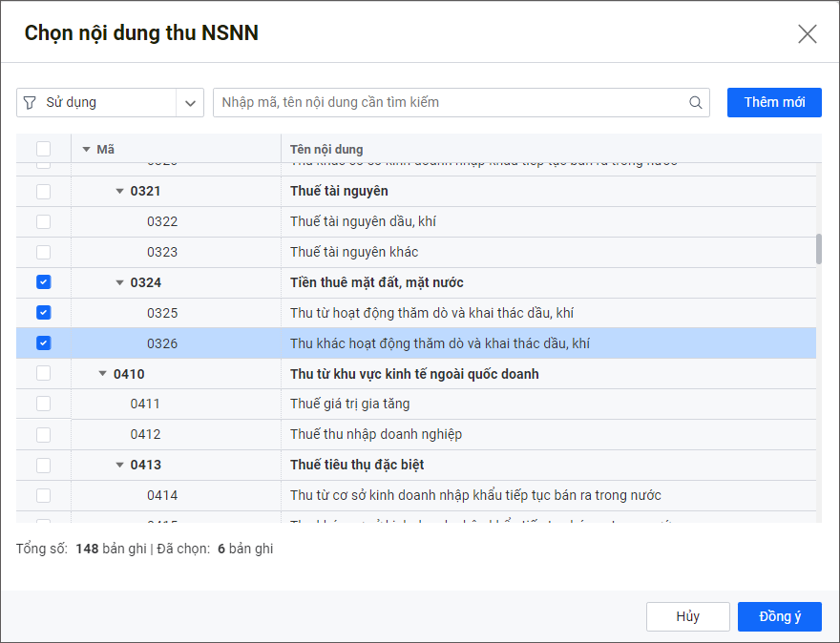Collapse the 0410 group node
The image size is (840, 643).
103,374
